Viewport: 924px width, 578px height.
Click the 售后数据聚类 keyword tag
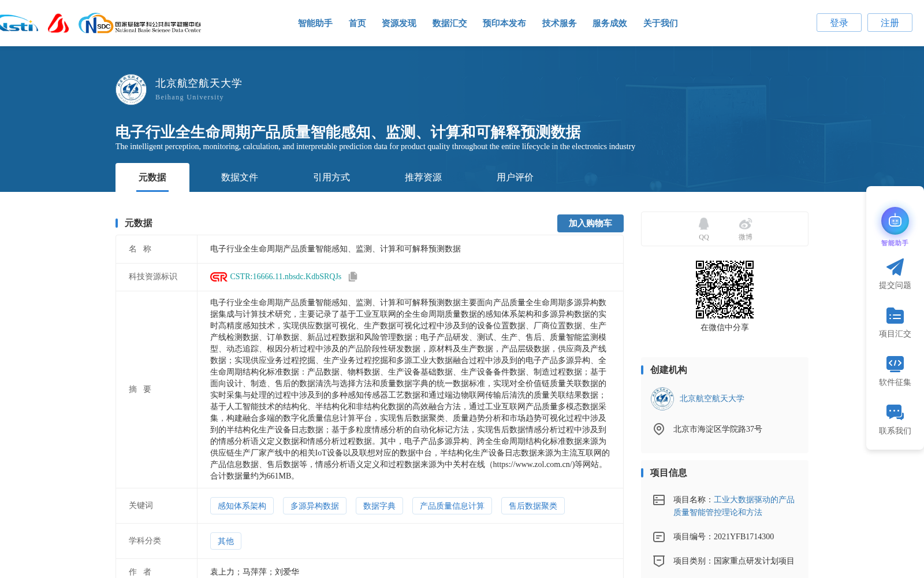click(533, 506)
